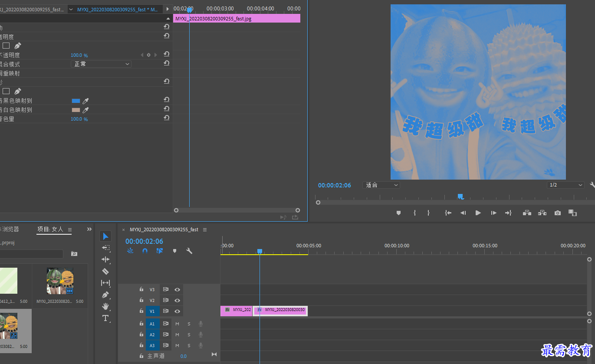The image size is (595, 364).
Task: Enable voice-over record on A3
Action: point(201,346)
